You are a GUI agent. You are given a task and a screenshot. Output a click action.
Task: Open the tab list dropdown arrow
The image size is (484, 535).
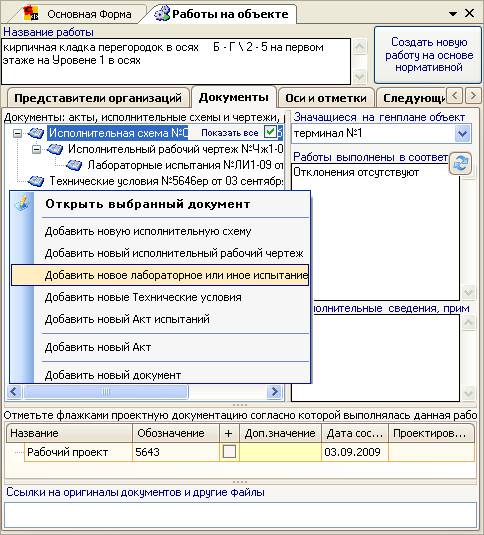(453, 14)
